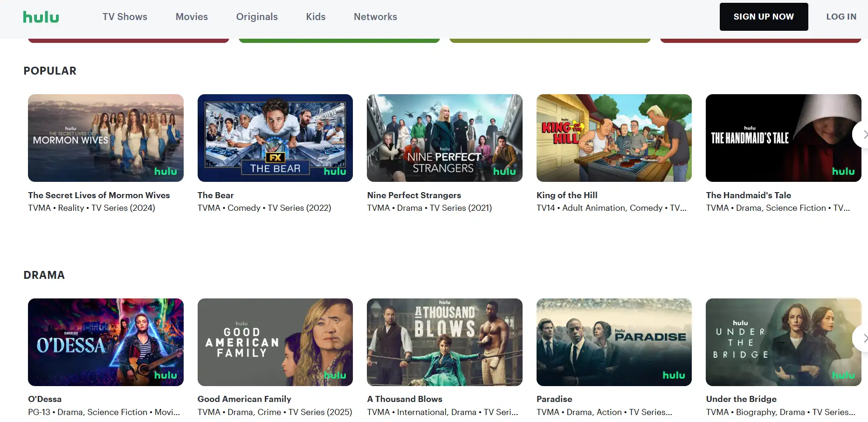Click "TVMA • Drama, Crime • TV Series (2025)" text

(x=275, y=412)
